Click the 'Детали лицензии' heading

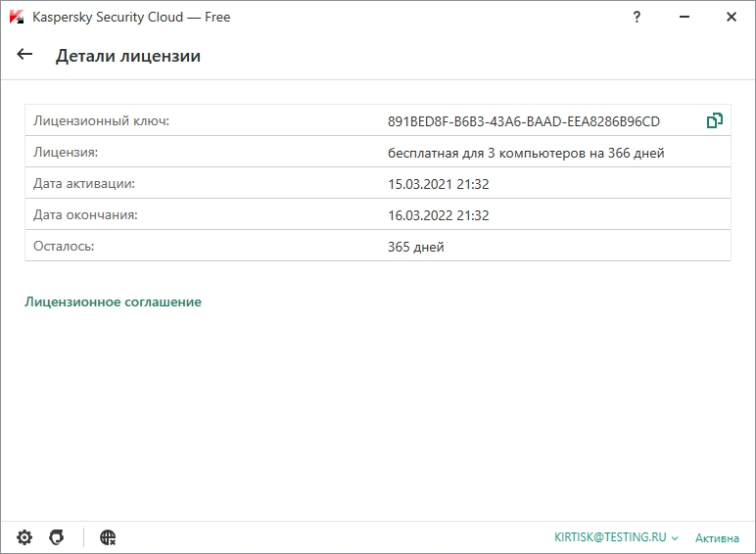(127, 56)
